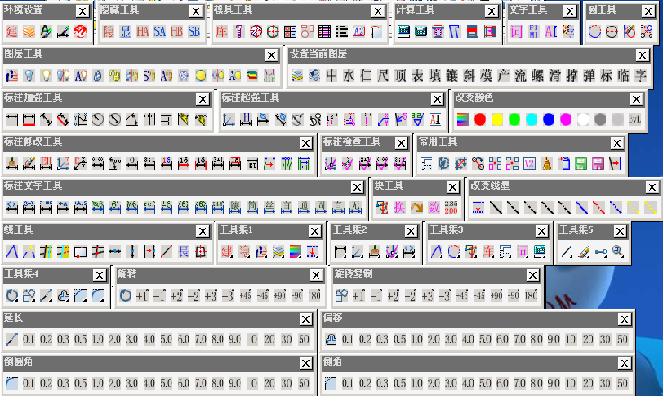The width and height of the screenshot is (664, 401).
Task: Set current layer to 标
Action: tap(606, 76)
